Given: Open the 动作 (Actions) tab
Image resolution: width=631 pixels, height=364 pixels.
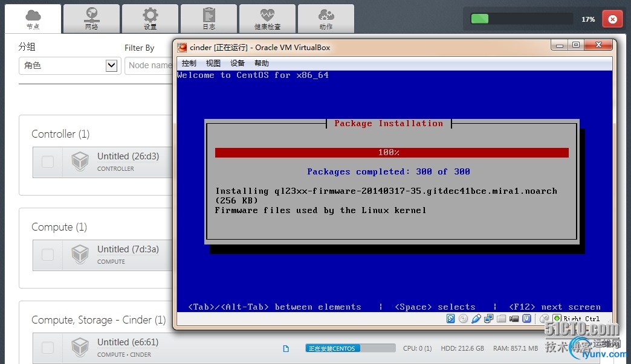Looking at the screenshot, I should pyautogui.click(x=326, y=19).
